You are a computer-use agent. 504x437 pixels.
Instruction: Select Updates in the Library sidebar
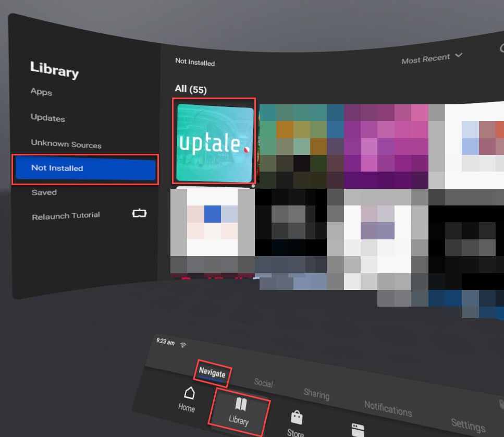[47, 118]
